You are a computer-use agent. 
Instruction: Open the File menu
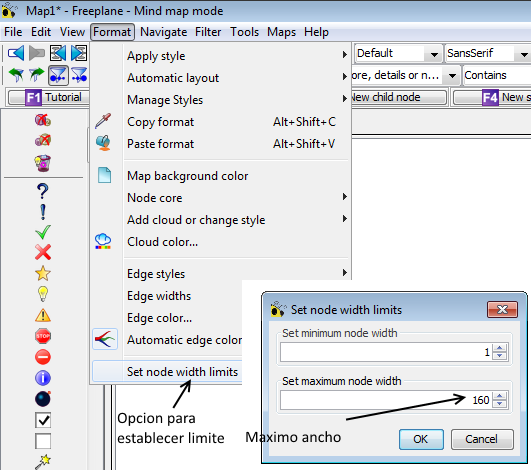click(x=13, y=32)
